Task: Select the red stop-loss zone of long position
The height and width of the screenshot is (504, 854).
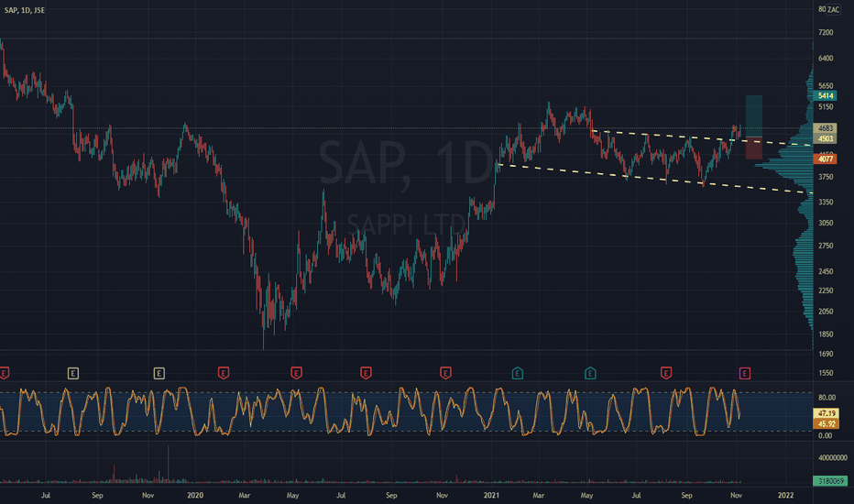Action: [x=754, y=148]
